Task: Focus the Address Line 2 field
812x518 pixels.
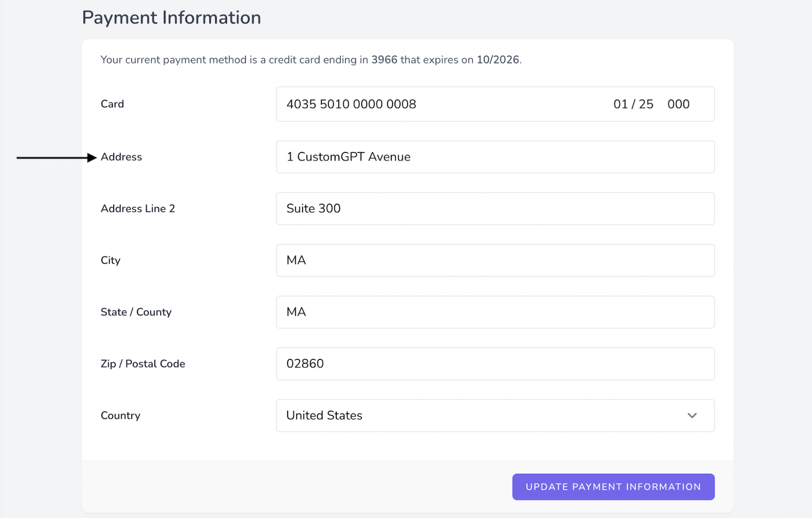Action: click(x=495, y=208)
